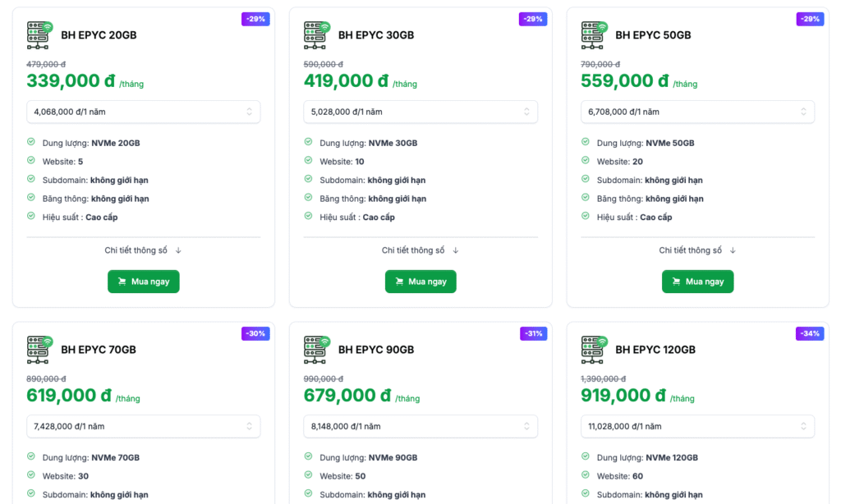The image size is (841, 504).
Task: Click the server icon beside BH EPYC 20GB
Action: tap(39, 34)
